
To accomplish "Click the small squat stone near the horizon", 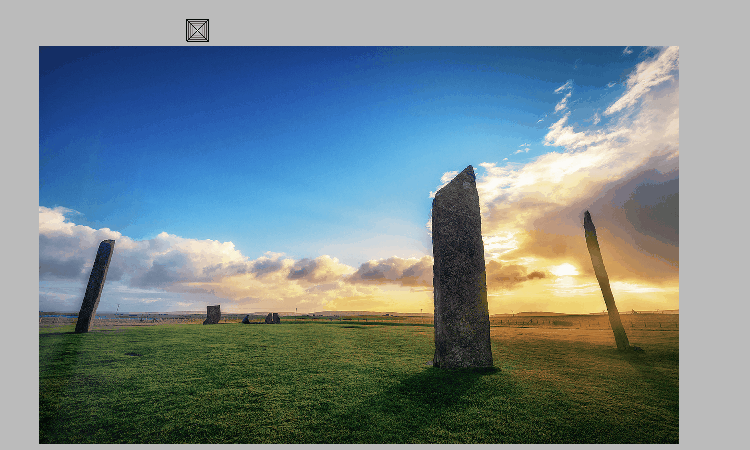I will click(x=212, y=314).
